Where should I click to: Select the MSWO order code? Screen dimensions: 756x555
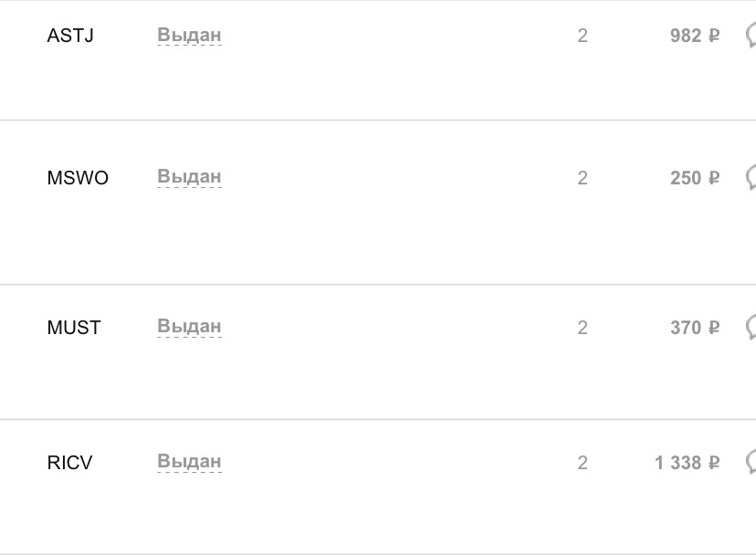(x=78, y=178)
